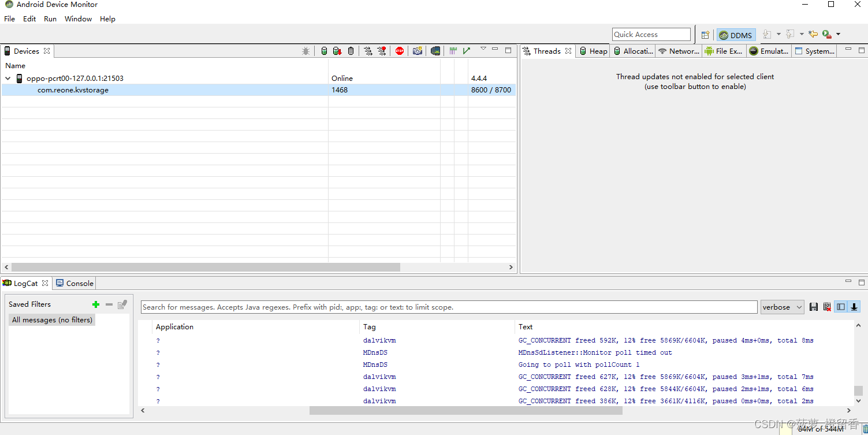This screenshot has width=868, height=435.
Task: Clear the LogCat log
Action: (x=827, y=307)
